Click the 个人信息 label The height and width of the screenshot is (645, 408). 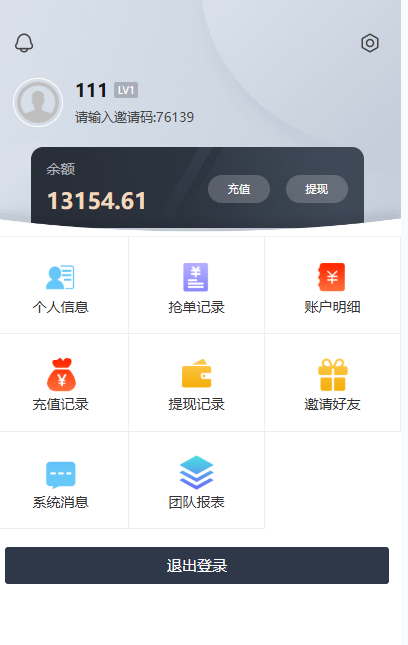pyautogui.click(x=60, y=307)
